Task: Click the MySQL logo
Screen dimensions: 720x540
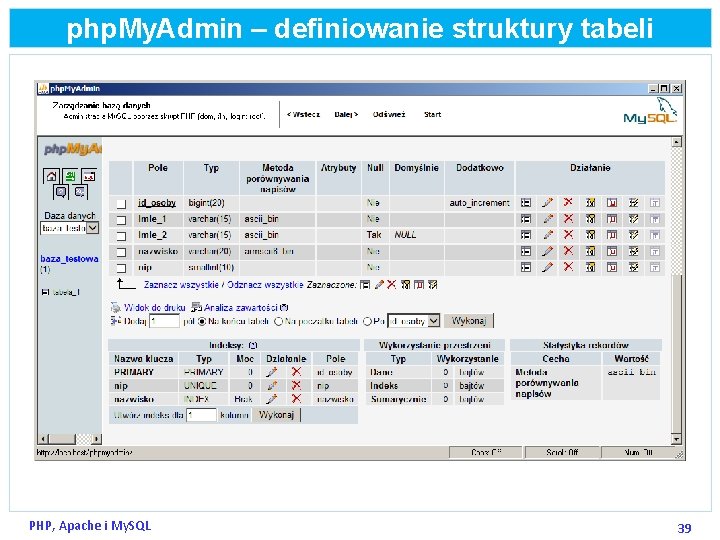Action: (x=650, y=112)
